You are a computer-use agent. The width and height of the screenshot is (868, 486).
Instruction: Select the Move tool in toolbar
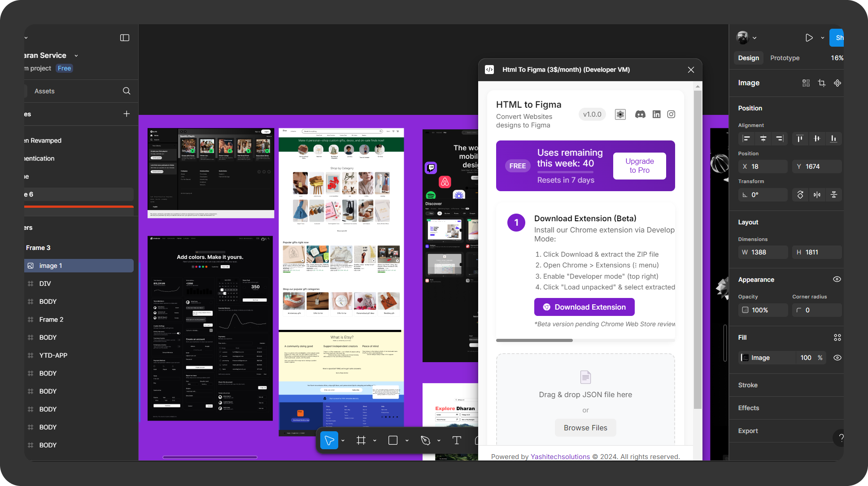click(329, 440)
